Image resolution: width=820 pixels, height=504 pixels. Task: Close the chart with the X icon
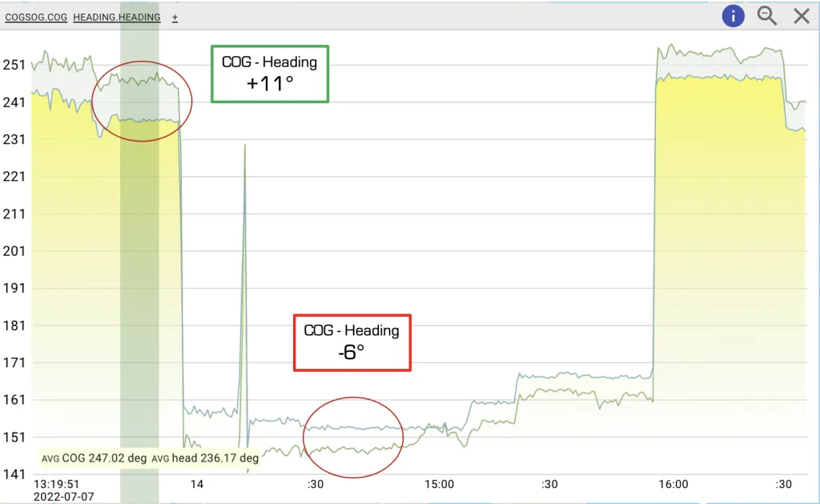[x=802, y=16]
